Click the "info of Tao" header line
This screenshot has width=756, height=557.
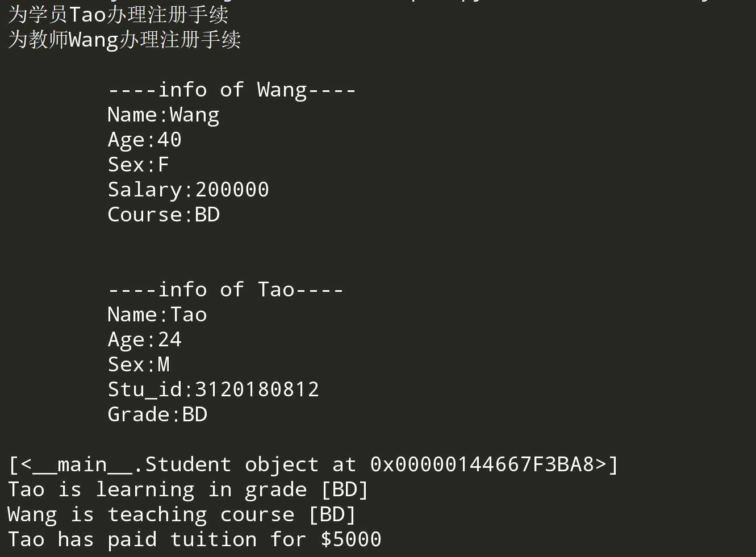tap(225, 290)
